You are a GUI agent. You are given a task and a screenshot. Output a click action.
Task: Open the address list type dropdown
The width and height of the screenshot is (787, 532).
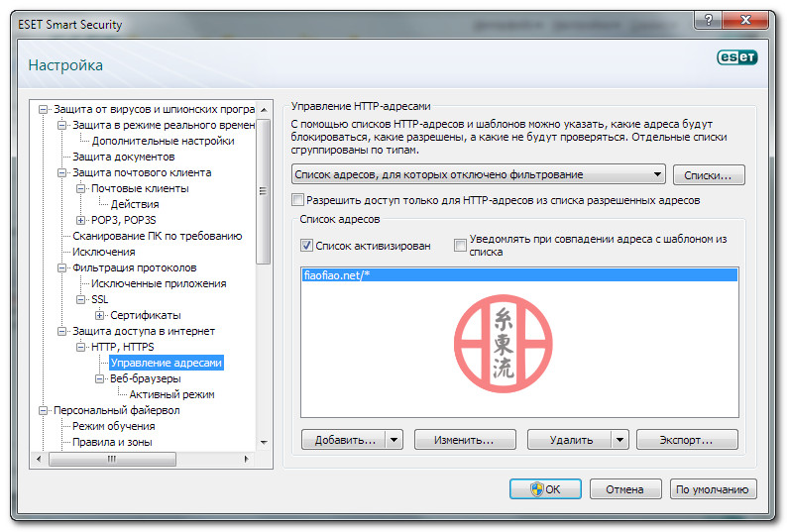479,174
